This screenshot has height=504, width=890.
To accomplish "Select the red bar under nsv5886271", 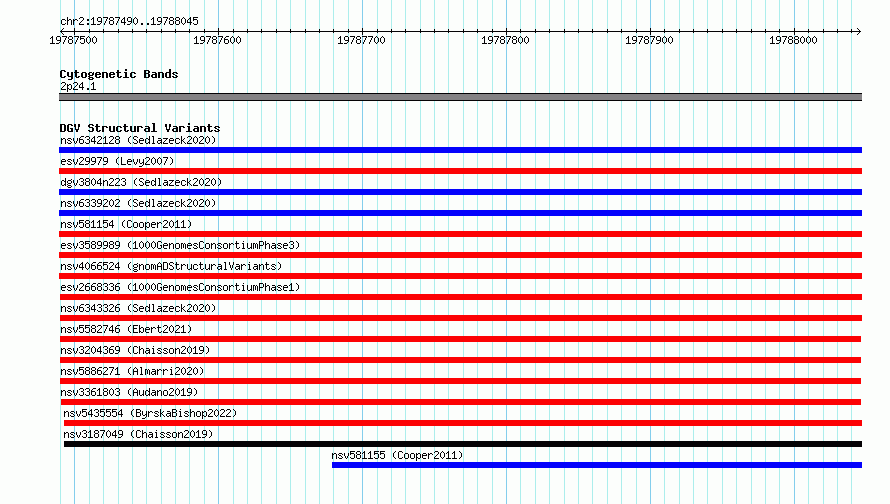I will click(460, 381).
